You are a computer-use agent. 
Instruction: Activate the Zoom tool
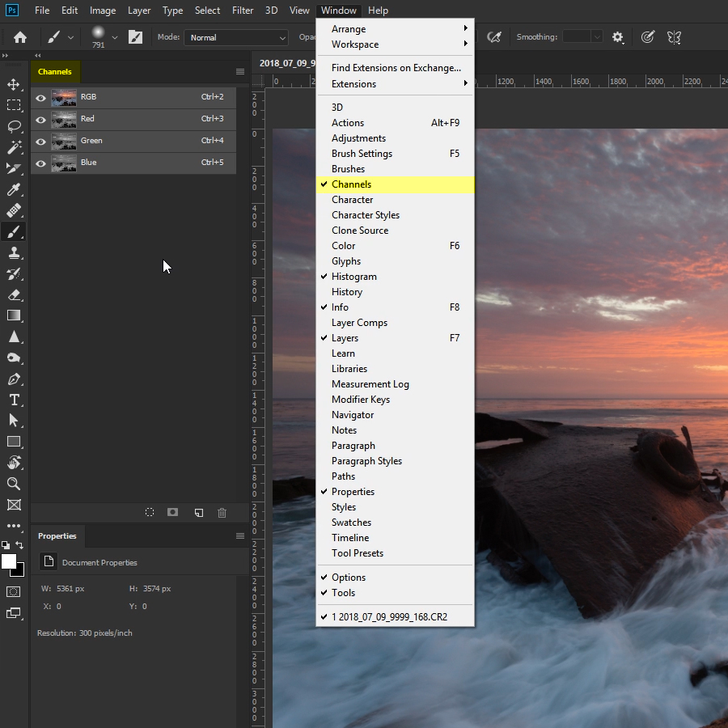pos(14,484)
